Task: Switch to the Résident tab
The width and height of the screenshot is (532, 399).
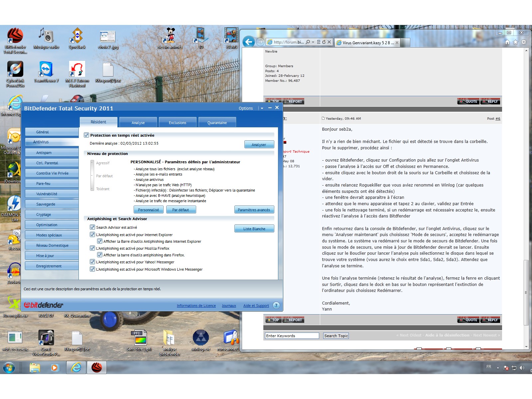Action: [x=98, y=122]
